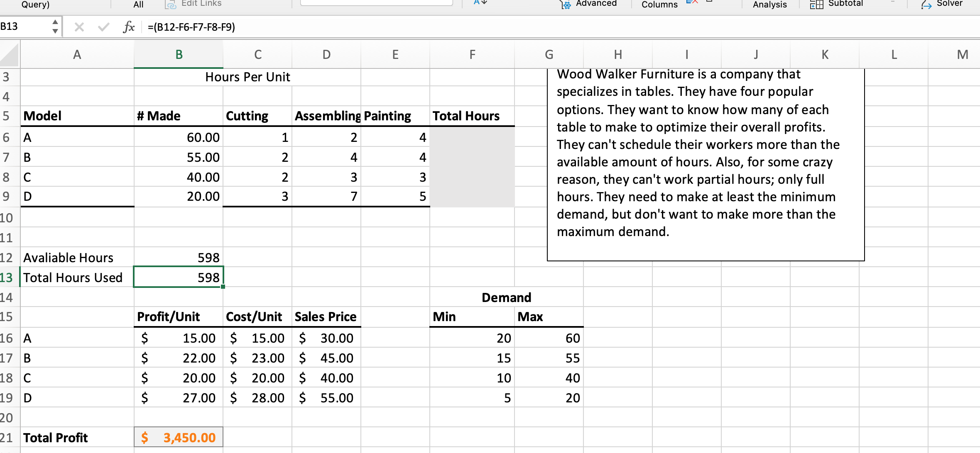
Task: Click the Analysis ribbon button
Action: coord(769,5)
